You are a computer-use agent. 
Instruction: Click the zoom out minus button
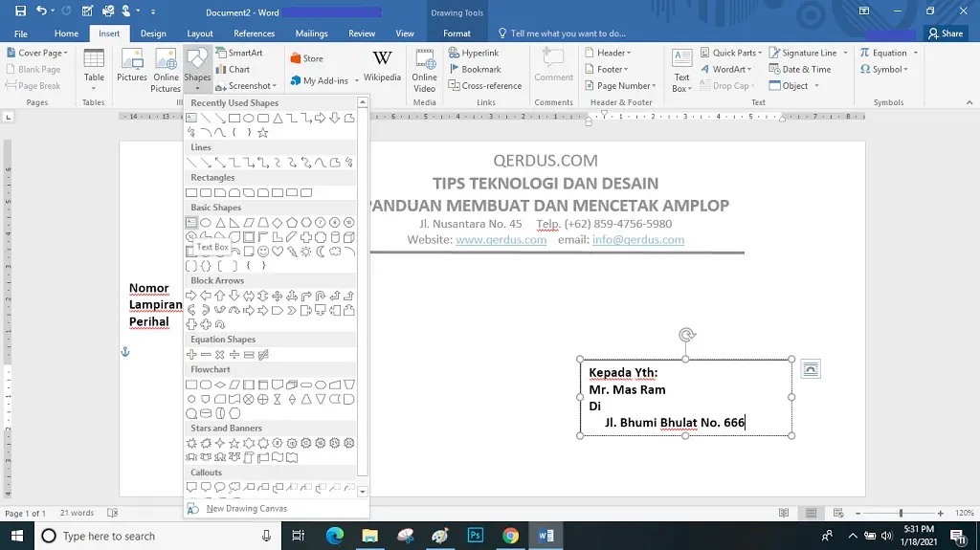tap(858, 513)
